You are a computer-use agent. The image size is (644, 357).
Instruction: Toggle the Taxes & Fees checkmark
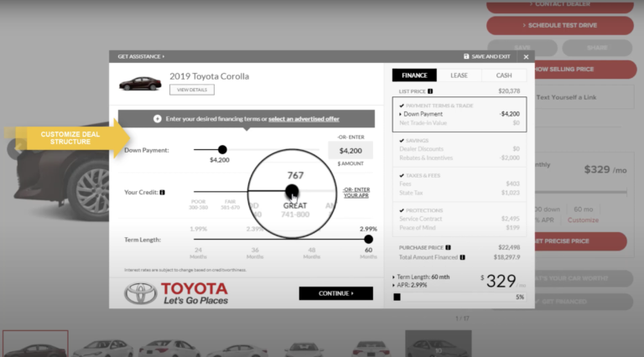[402, 175]
